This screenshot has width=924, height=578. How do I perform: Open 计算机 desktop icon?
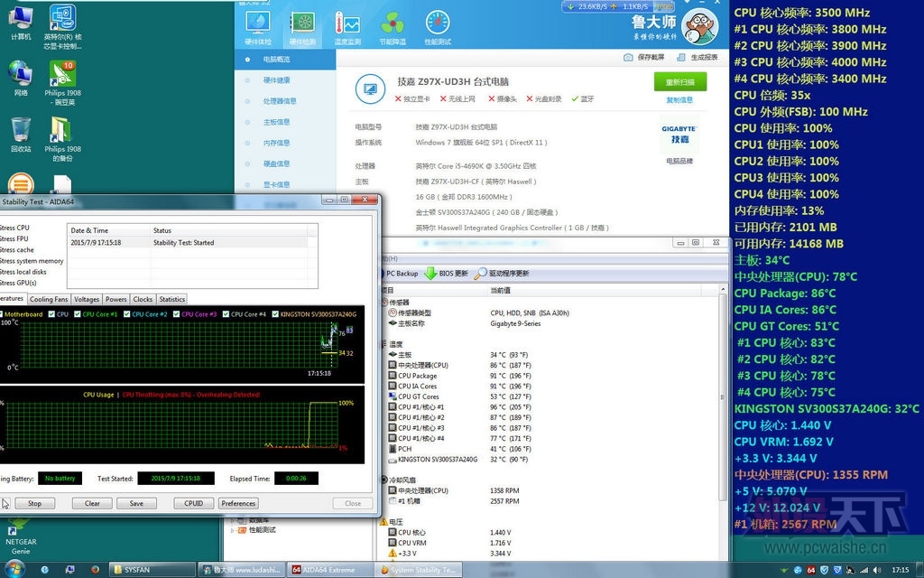tap(21, 23)
